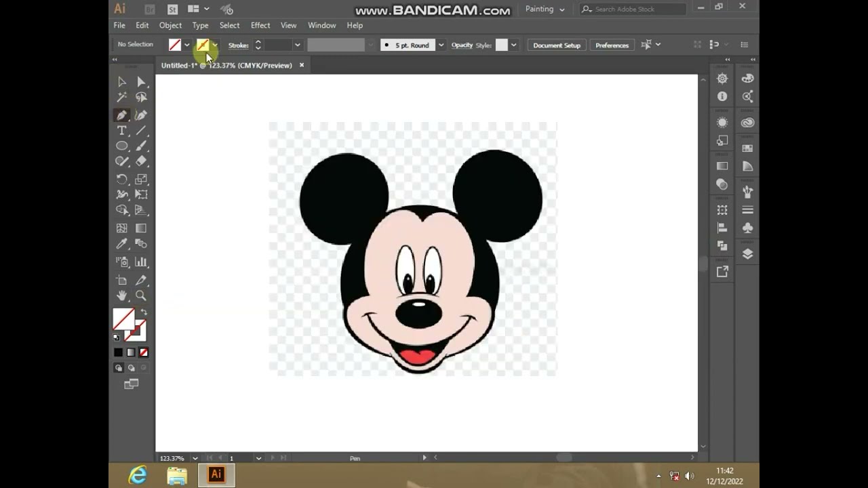Choose the Scale tool

tap(141, 180)
